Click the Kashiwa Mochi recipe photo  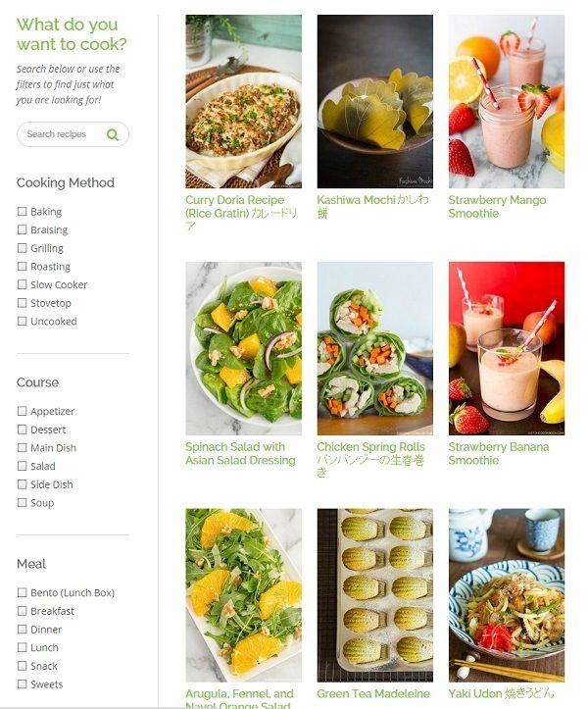pyautogui.click(x=374, y=101)
